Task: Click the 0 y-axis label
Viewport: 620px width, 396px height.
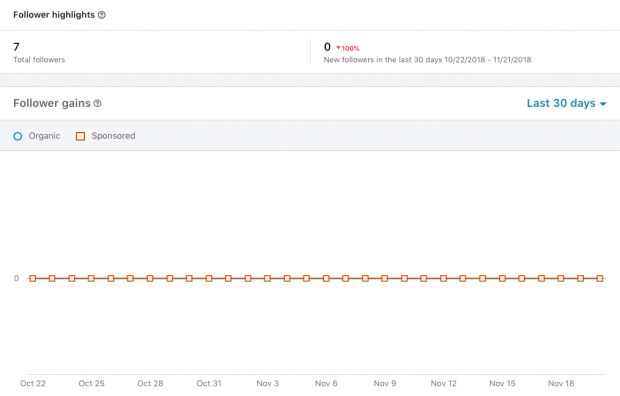Action: [16, 279]
